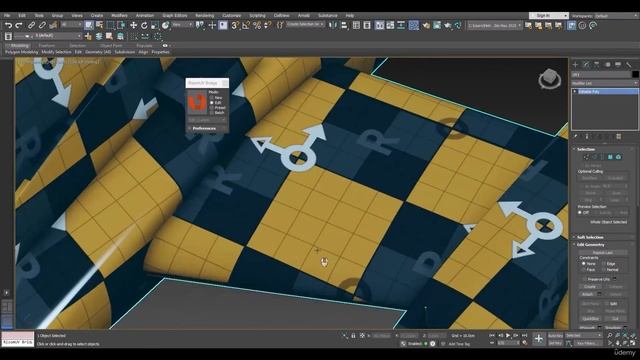The height and width of the screenshot is (360, 640).
Task: Open Select by Name tool
Action: (x=99, y=25)
